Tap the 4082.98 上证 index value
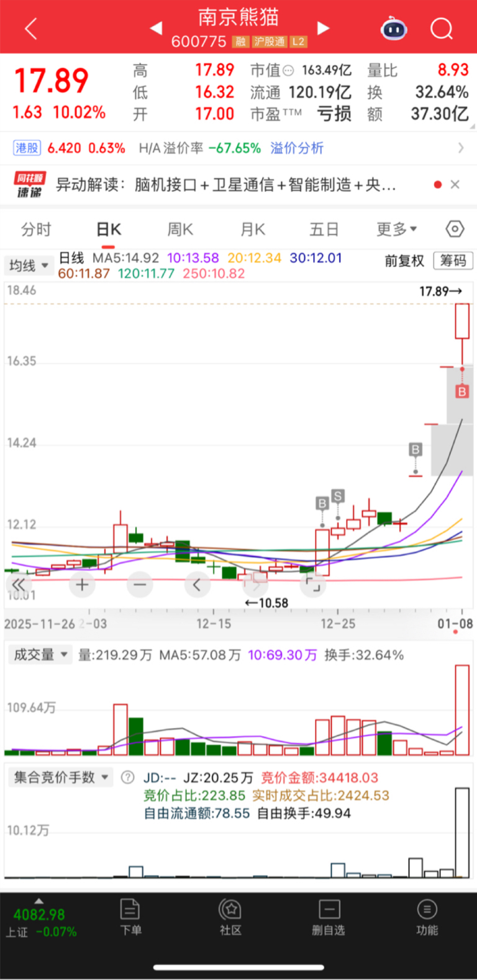The width and height of the screenshot is (477, 980). (39, 914)
